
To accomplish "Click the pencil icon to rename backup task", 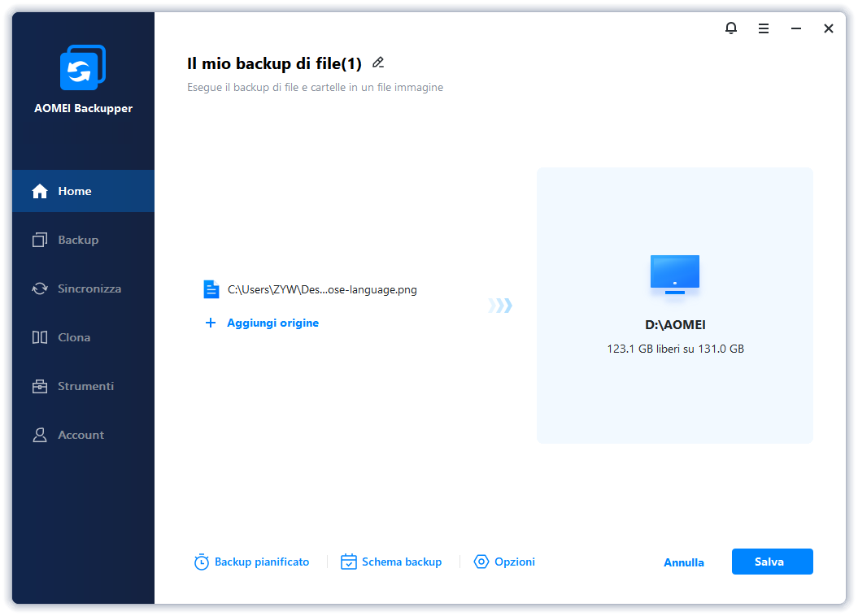I will 378,63.
